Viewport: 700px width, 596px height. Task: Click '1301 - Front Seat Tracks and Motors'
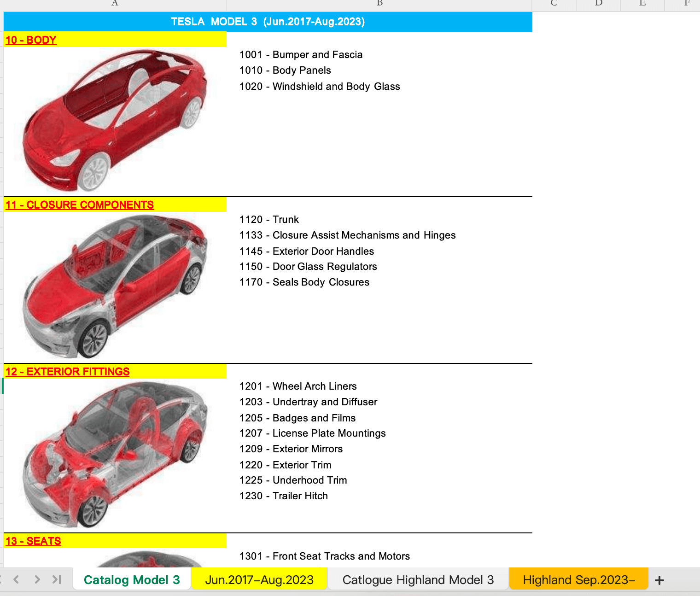coord(325,556)
